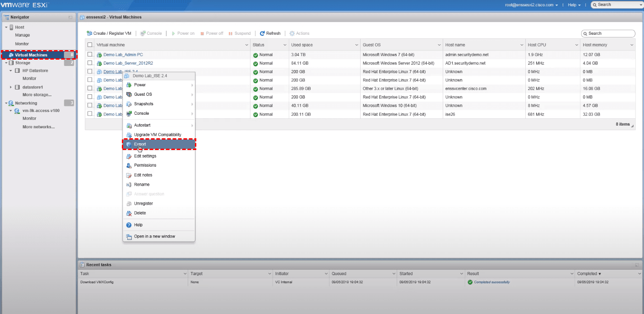This screenshot has width=644, height=314.
Task: Click the Edit settings icon
Action: pyautogui.click(x=129, y=156)
